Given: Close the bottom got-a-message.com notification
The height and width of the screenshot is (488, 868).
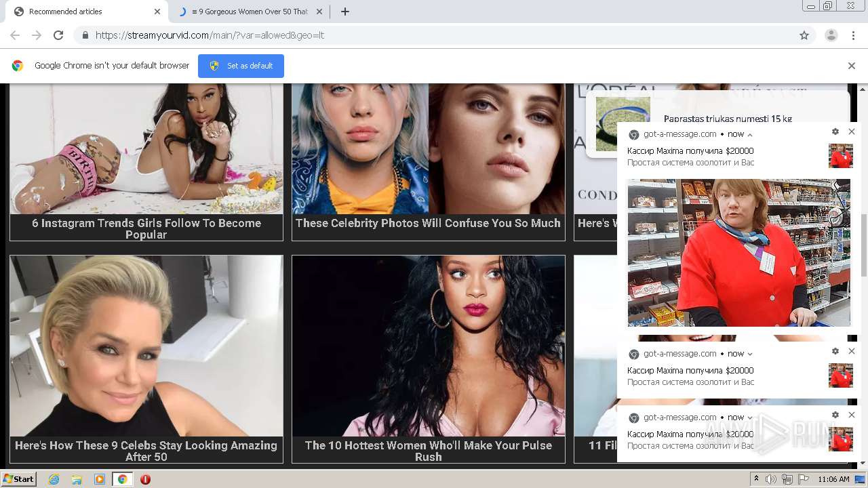Looking at the screenshot, I should tap(852, 415).
